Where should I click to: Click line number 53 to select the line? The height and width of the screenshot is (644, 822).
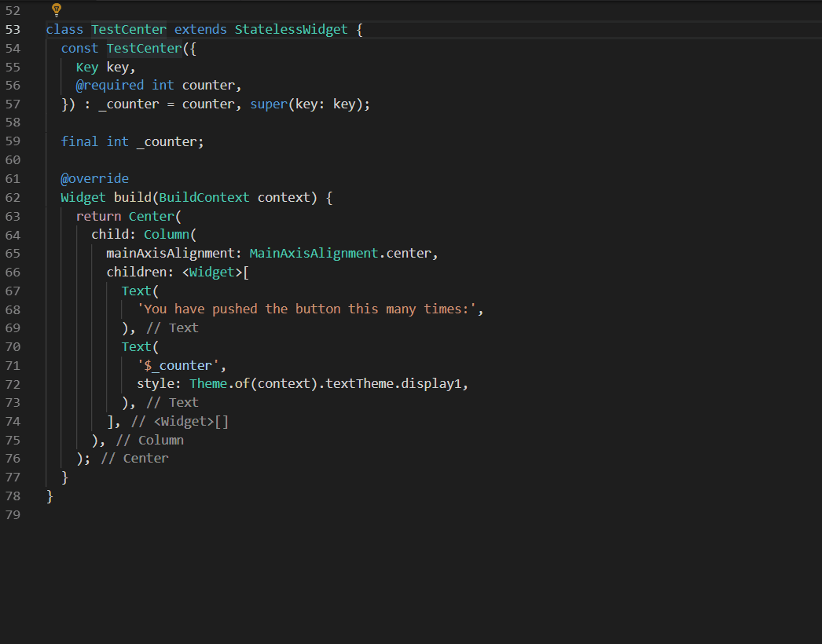click(x=13, y=29)
